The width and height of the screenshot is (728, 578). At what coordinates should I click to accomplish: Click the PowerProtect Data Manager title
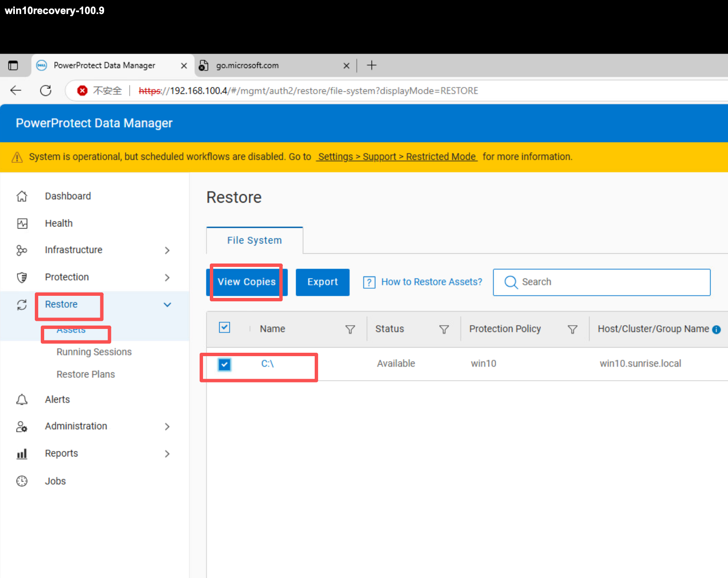(94, 123)
